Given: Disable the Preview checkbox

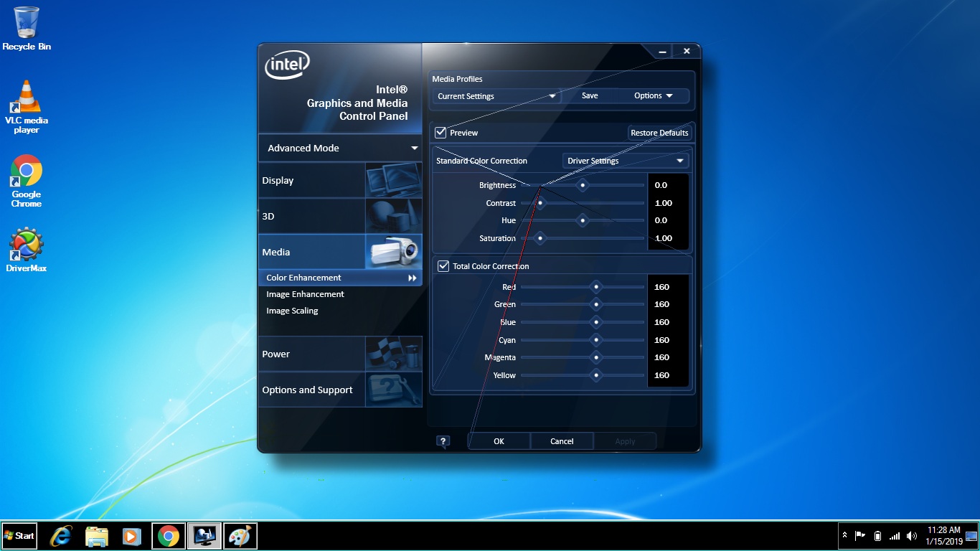Looking at the screenshot, I should click(x=440, y=132).
